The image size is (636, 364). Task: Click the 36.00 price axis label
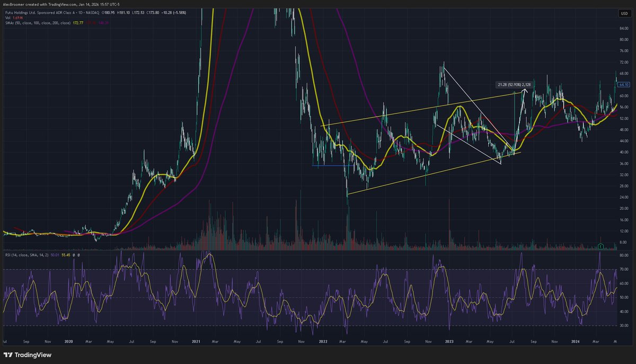pos(623,163)
